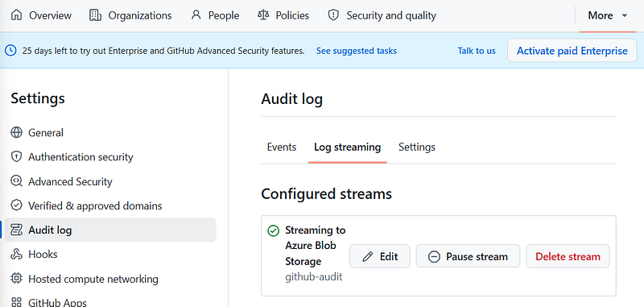Click the Settings sidebar heading

(x=38, y=98)
